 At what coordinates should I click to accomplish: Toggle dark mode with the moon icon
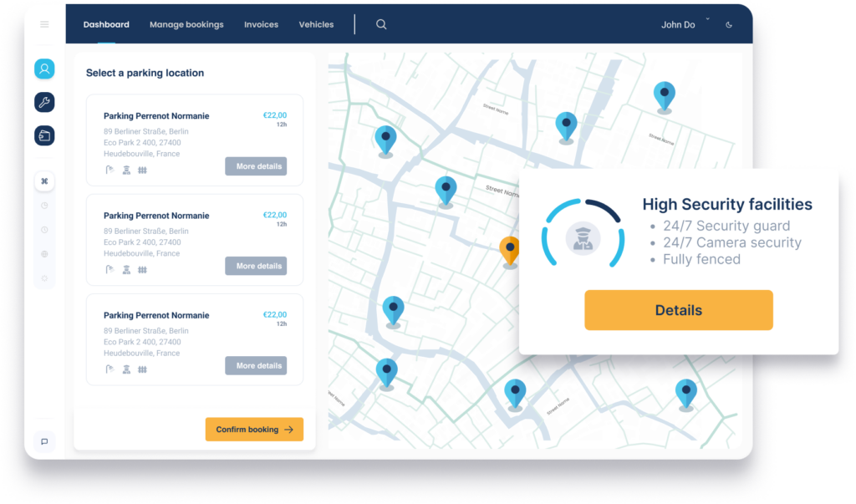[729, 25]
